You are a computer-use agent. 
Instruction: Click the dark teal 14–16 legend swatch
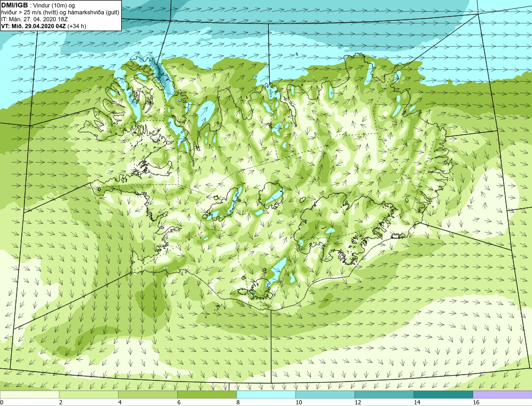point(443,394)
